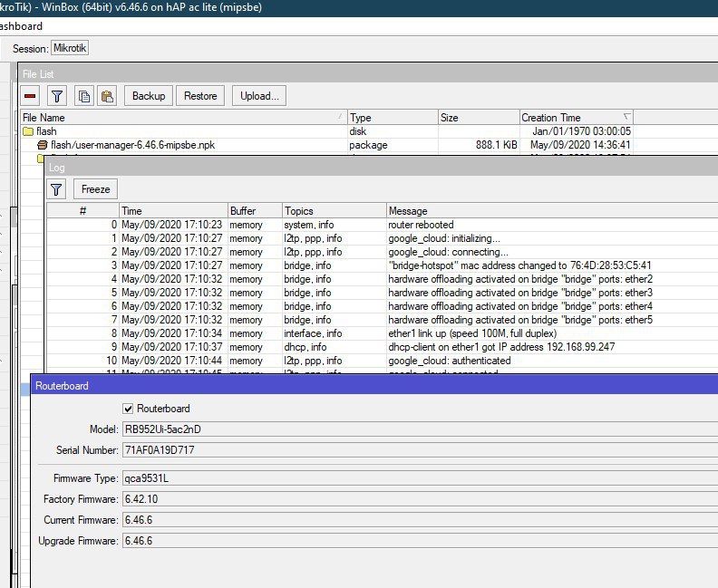This screenshot has height=588, width=718.
Task: Select log entry 'ether1 link up'
Action: 383,333
